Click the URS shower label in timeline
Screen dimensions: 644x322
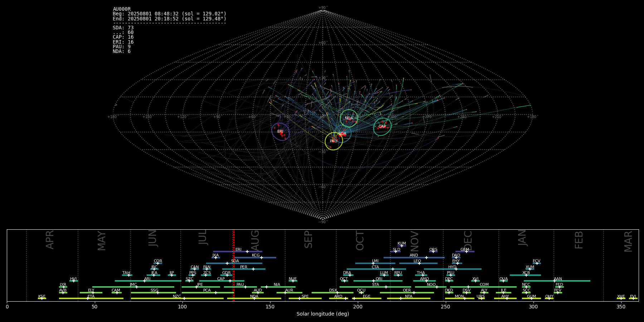480,297
